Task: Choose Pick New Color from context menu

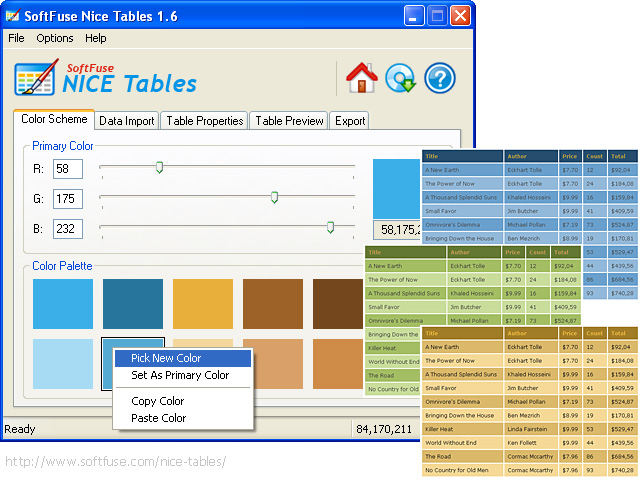Action: pyautogui.click(x=183, y=358)
